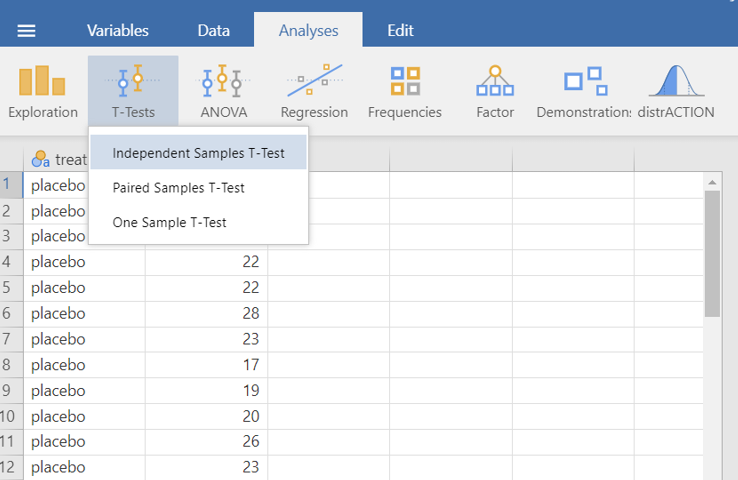The image size is (738, 480).
Task: Switch to the Variables tab
Action: pyautogui.click(x=118, y=30)
